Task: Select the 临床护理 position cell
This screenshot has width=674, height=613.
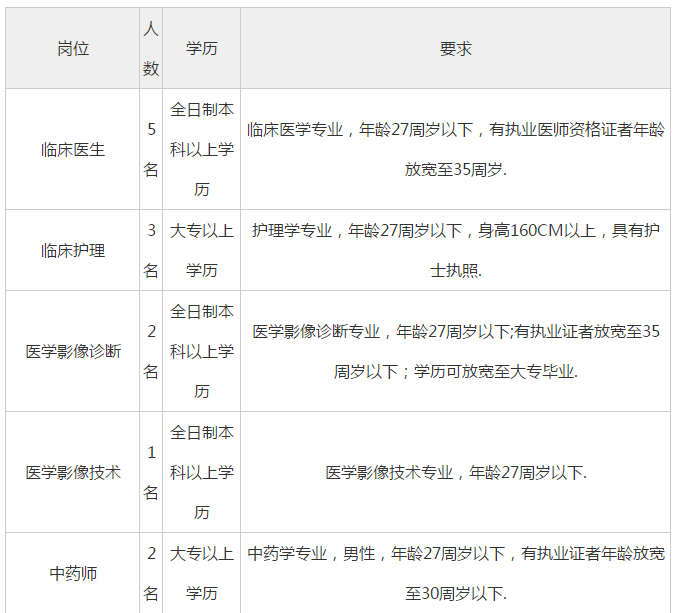Action: 73,250
